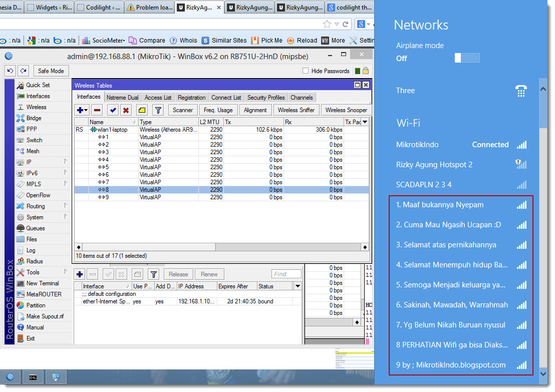
Task: Disable the interface using red X icon
Action: [x=126, y=110]
